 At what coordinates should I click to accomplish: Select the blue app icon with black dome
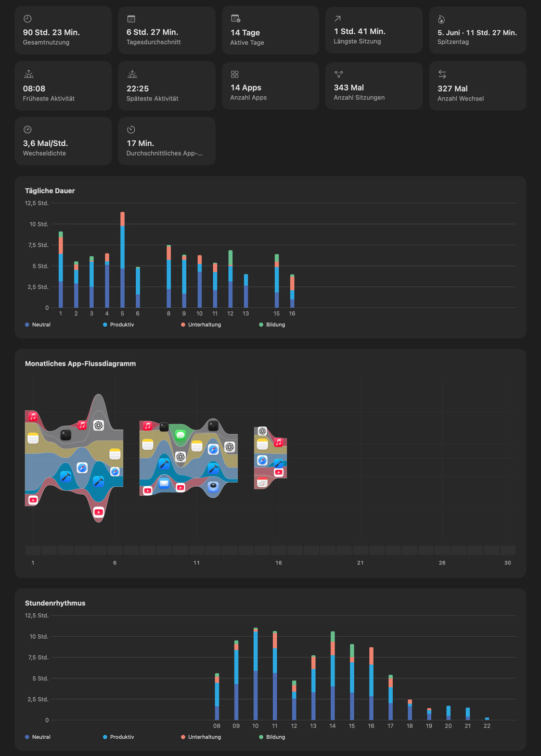tap(213, 487)
